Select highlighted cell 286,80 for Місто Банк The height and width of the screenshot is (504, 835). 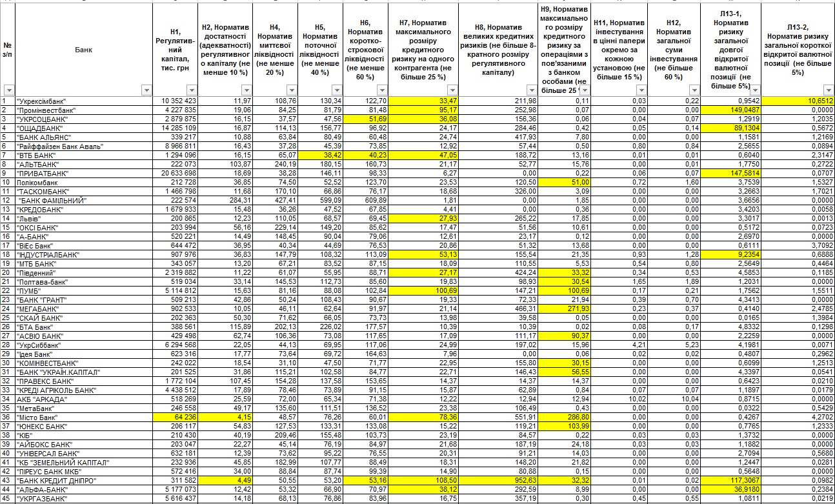point(564,418)
